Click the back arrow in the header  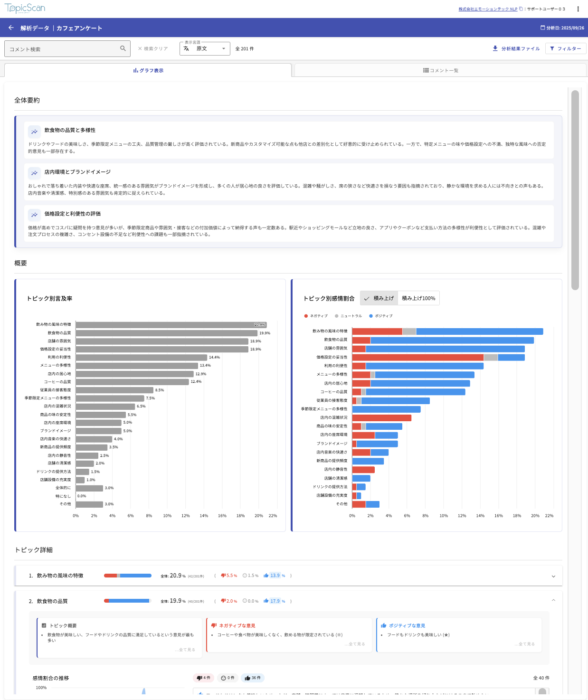click(11, 28)
